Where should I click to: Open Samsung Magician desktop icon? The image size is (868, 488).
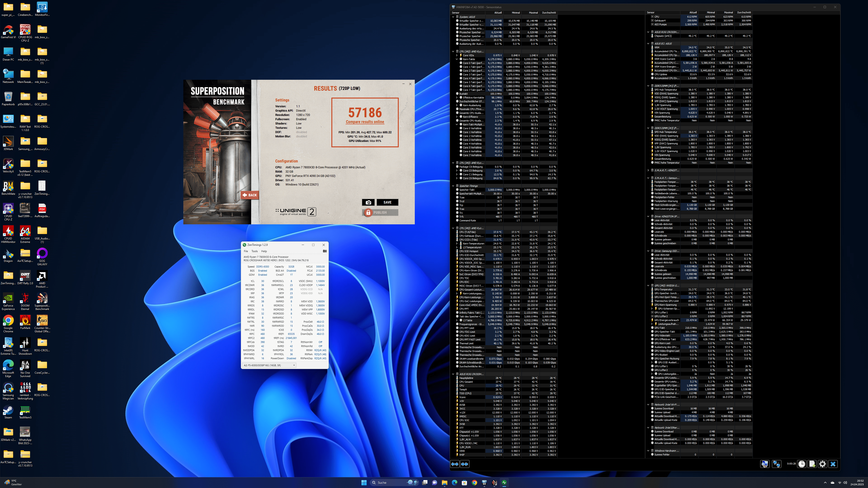pos(8,391)
